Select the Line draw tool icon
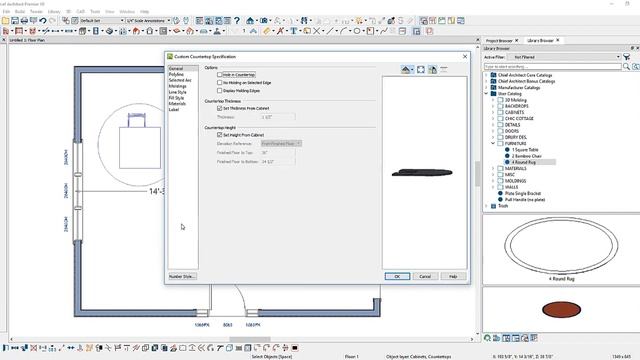The width and height of the screenshot is (640, 360). (x=330, y=31)
